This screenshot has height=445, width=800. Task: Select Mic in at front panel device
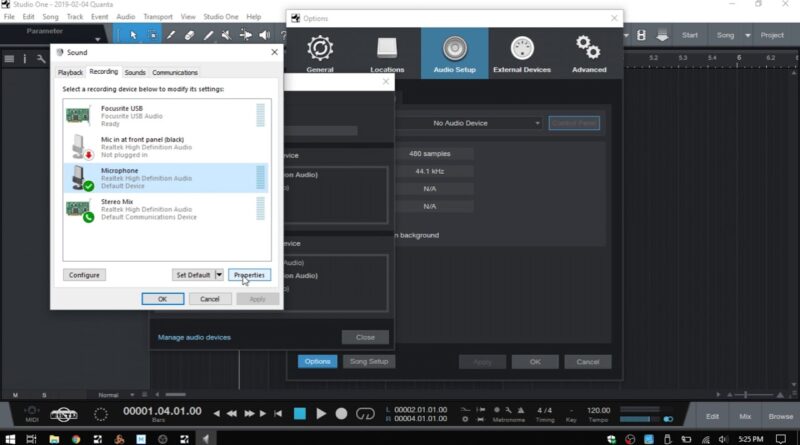coord(165,147)
